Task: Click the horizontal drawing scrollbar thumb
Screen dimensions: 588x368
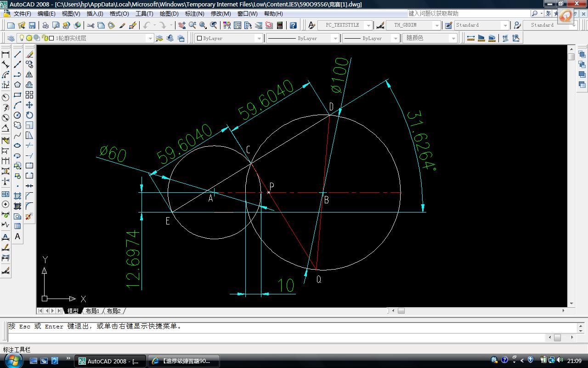Action: click(x=401, y=311)
